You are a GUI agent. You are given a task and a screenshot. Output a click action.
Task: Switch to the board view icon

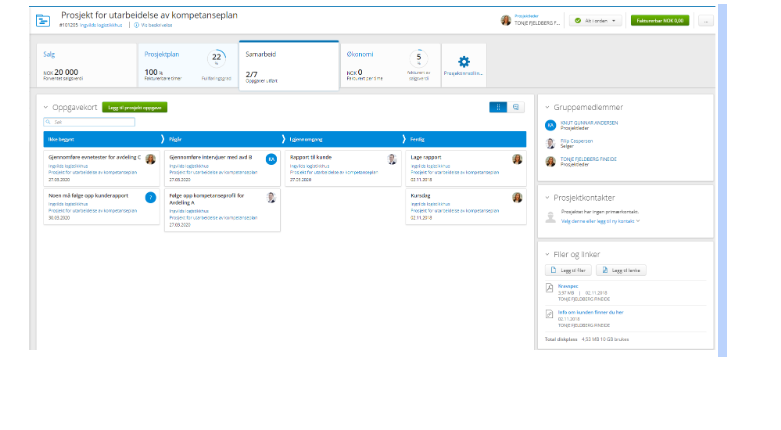(x=498, y=107)
